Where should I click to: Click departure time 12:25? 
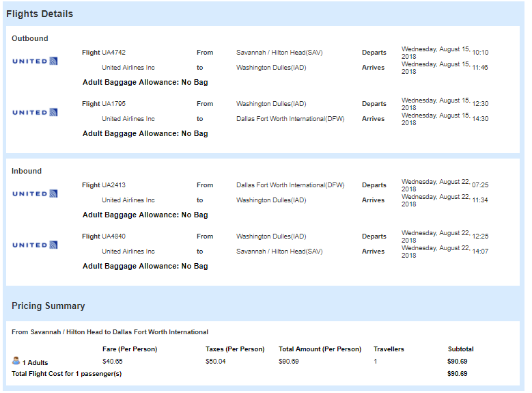click(x=480, y=236)
